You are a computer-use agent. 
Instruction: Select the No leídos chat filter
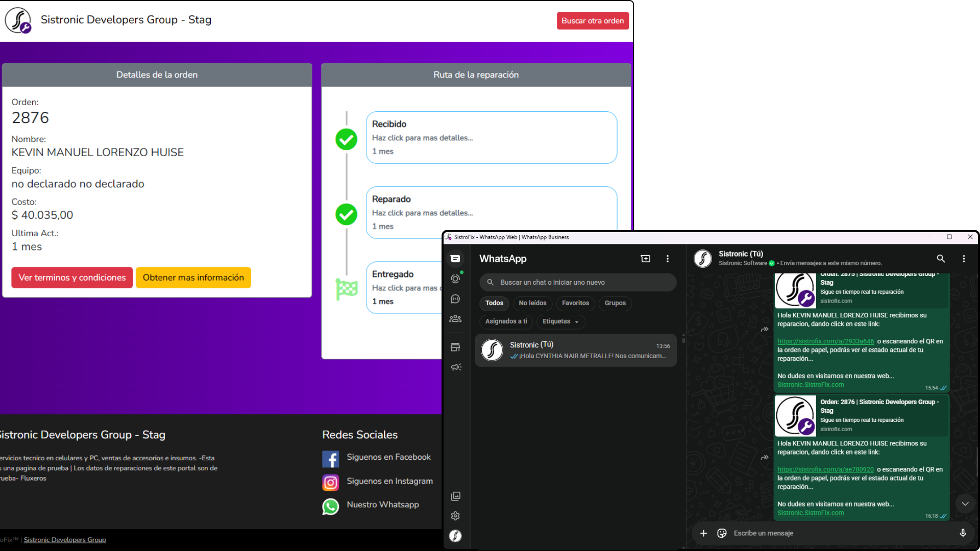[x=532, y=303]
